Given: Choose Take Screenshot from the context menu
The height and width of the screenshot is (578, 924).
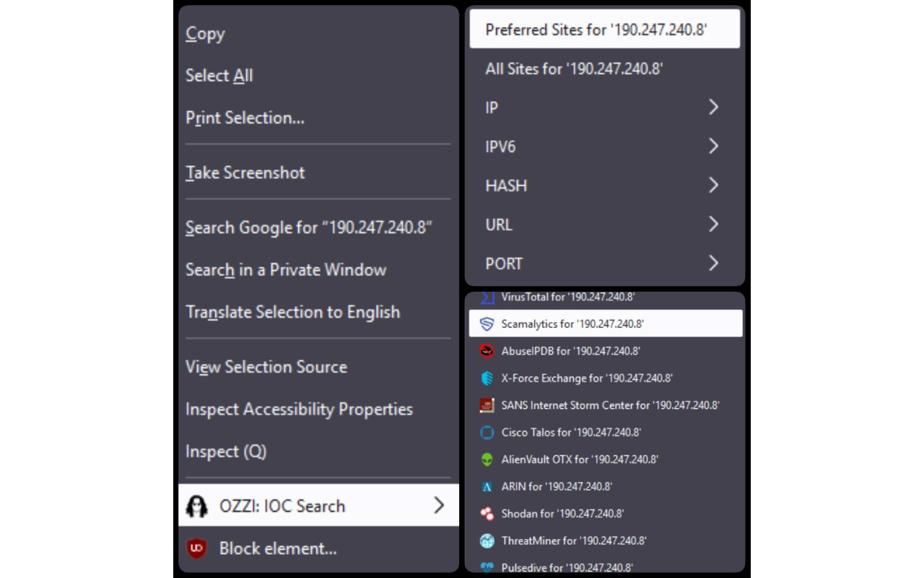Looking at the screenshot, I should click(245, 173).
